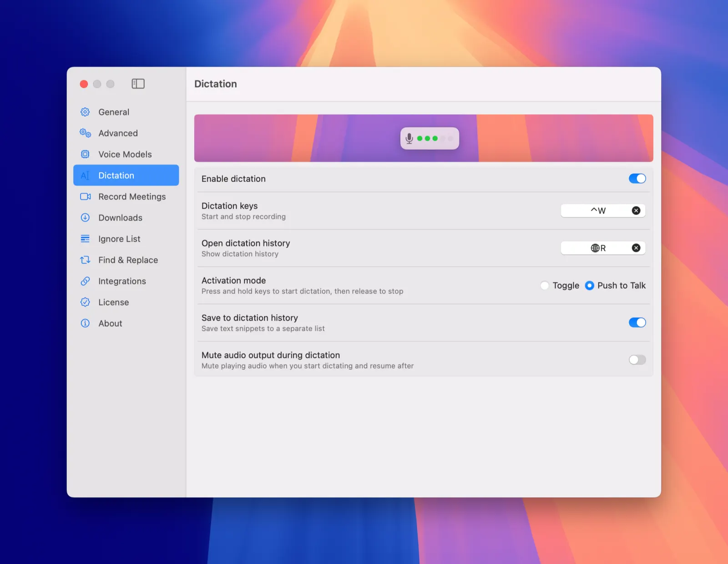Click the Voice Models chip icon
This screenshot has height=564, width=728.
[x=85, y=154]
